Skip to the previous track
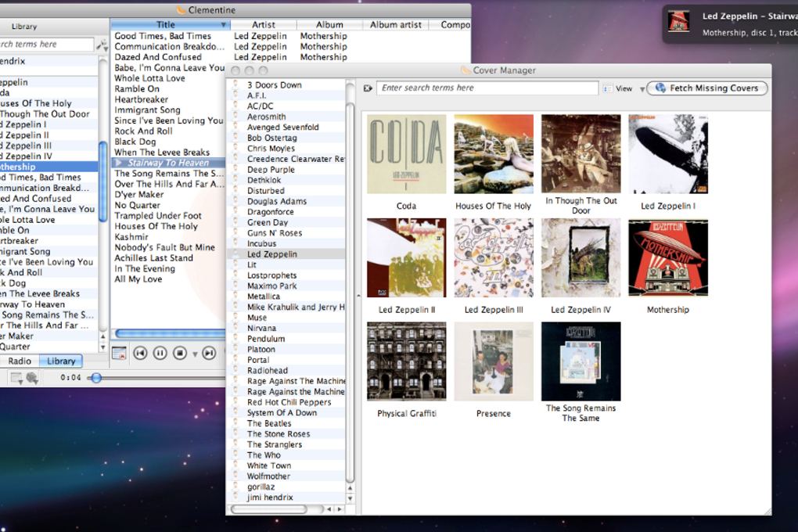 pyautogui.click(x=141, y=353)
